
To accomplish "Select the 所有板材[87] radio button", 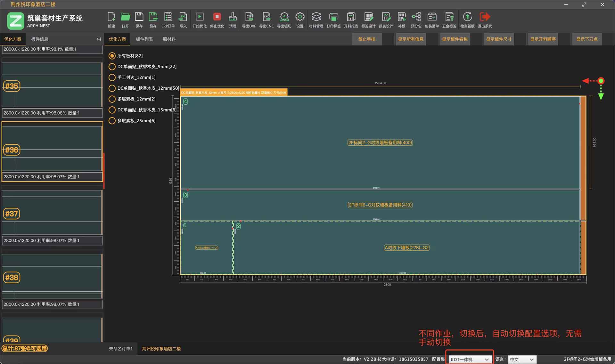I will 112,56.
